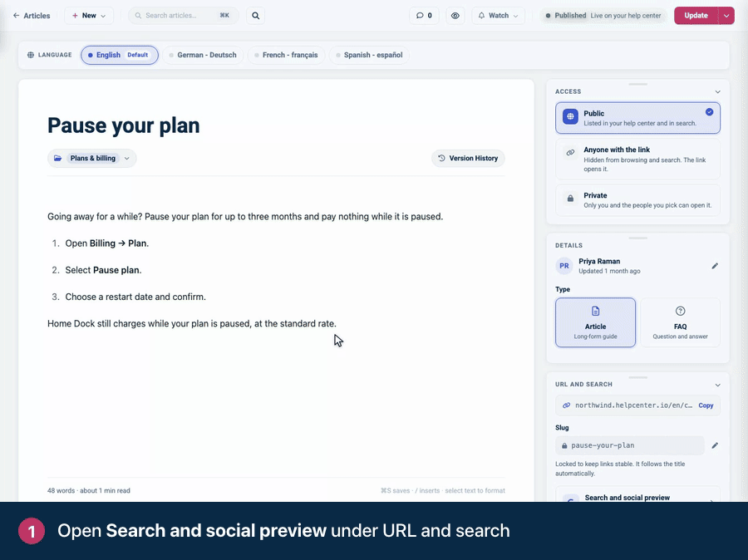Open the Update options arrow
This screenshot has width=748, height=560.
pos(726,16)
